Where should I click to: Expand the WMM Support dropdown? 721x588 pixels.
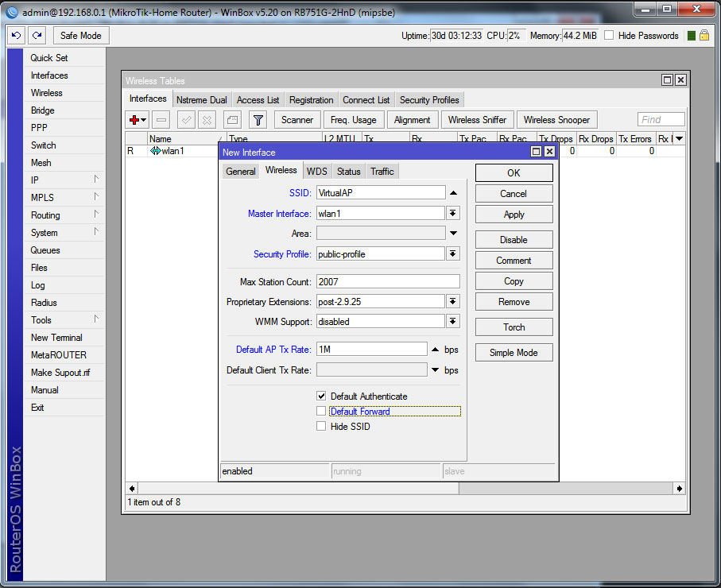453,322
